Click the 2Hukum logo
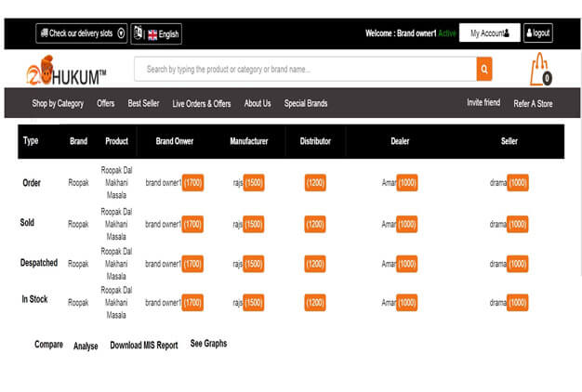Screen dimensions: 582x392 pyautogui.click(x=66, y=71)
